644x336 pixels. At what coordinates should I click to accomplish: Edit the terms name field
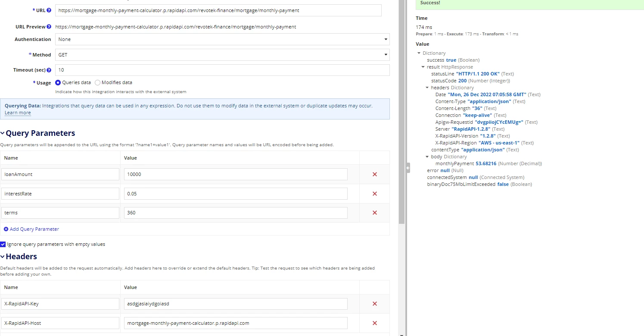pyautogui.click(x=60, y=213)
